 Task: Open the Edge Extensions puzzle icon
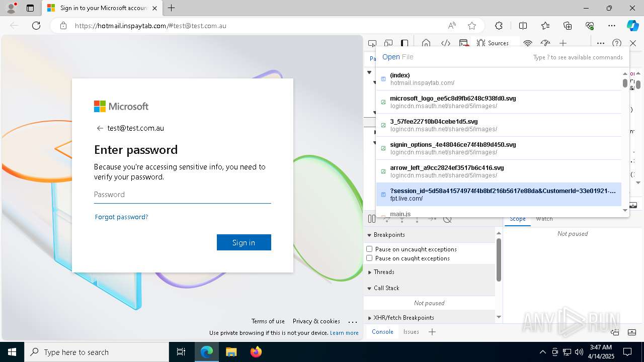click(x=499, y=26)
